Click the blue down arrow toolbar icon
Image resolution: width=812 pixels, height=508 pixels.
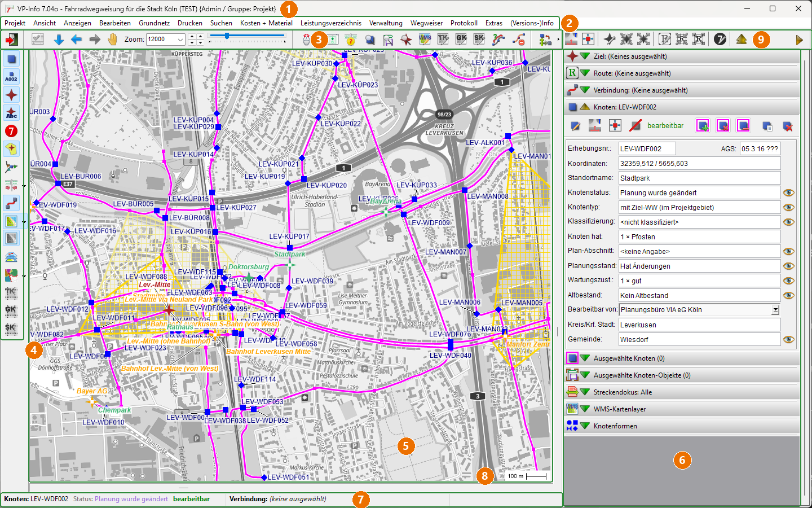click(59, 40)
